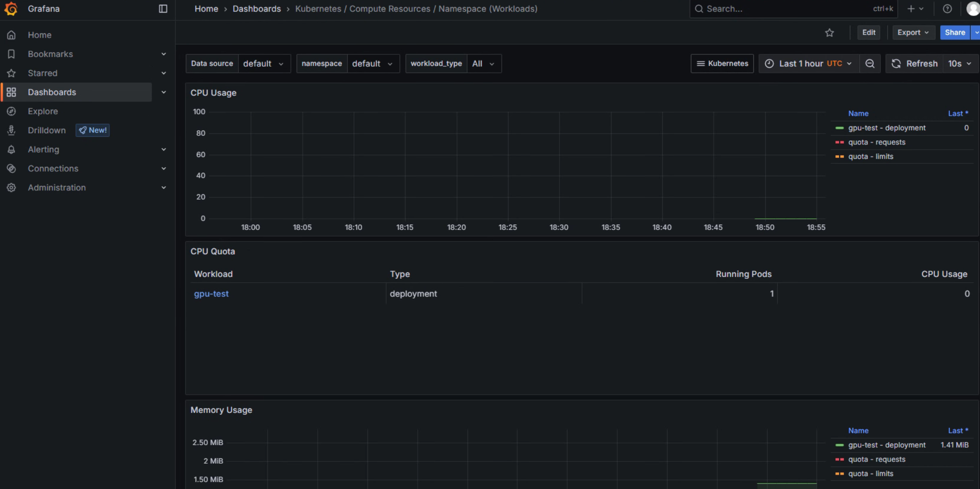Image resolution: width=980 pixels, height=489 pixels.
Task: Sort CPU Quota table by Type column
Action: [399, 274]
